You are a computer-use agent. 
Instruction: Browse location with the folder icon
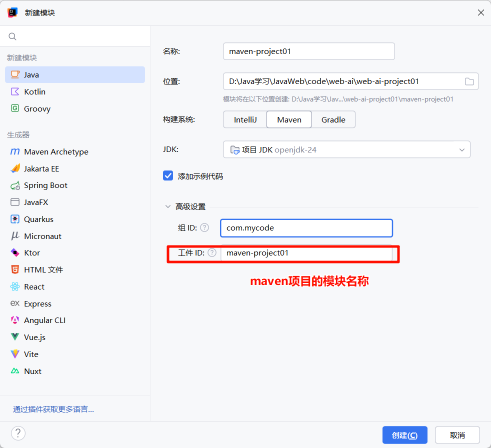[469, 81]
